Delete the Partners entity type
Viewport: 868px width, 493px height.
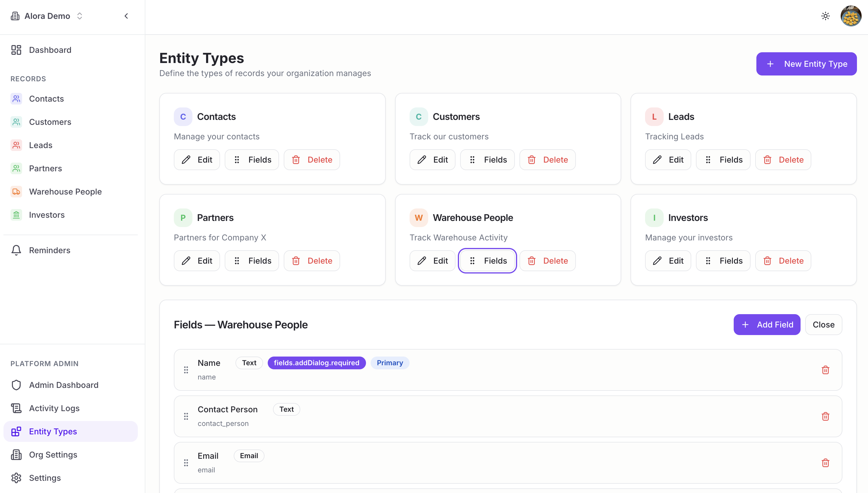[x=312, y=261]
